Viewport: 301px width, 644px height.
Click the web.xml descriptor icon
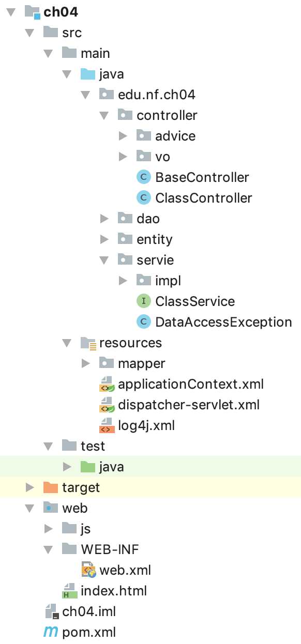(88, 570)
